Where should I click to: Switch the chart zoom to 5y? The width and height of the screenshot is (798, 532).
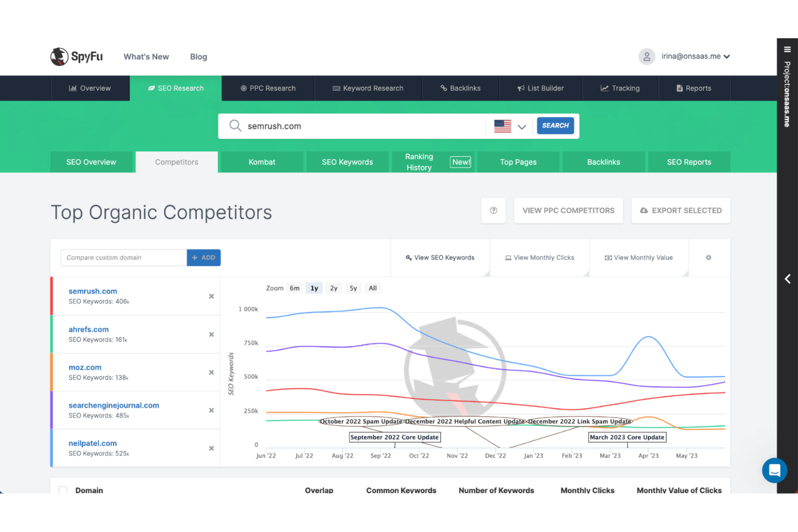(x=353, y=288)
